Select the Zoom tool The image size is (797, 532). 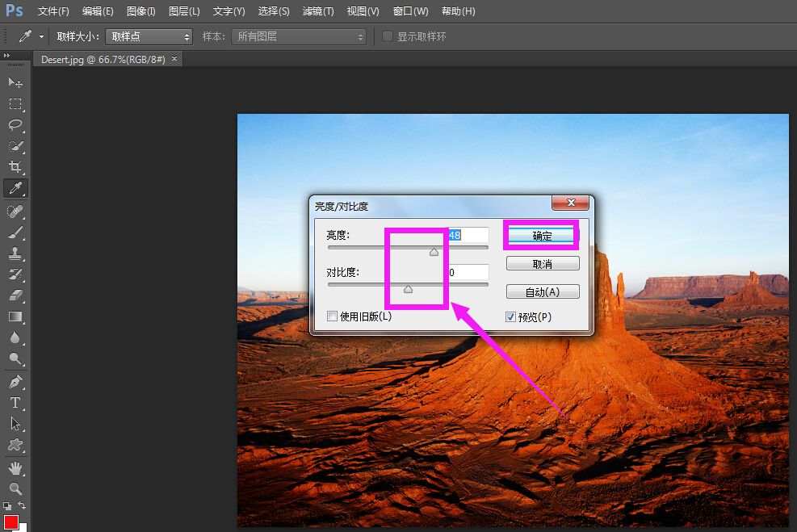[15, 488]
